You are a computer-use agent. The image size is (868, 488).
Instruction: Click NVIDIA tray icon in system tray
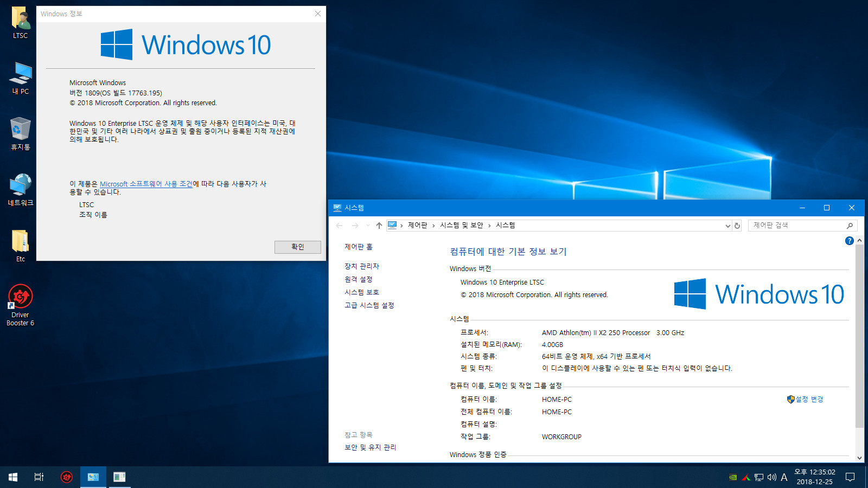pos(733,477)
